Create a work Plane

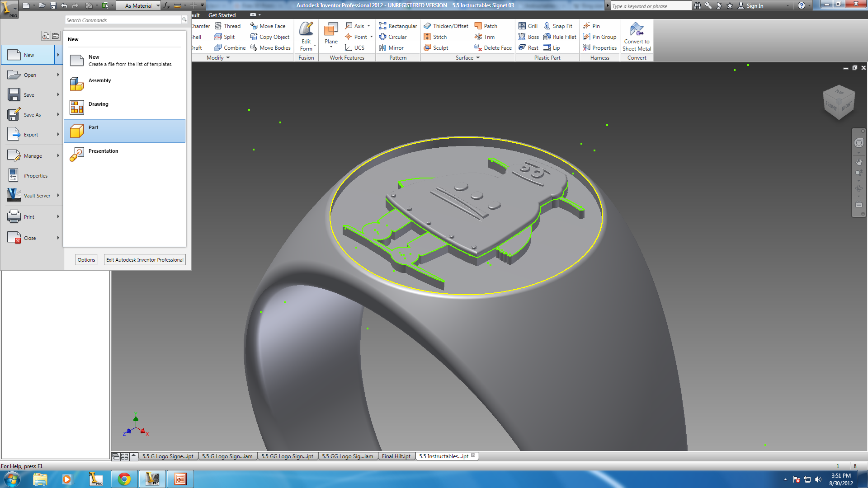pos(331,35)
